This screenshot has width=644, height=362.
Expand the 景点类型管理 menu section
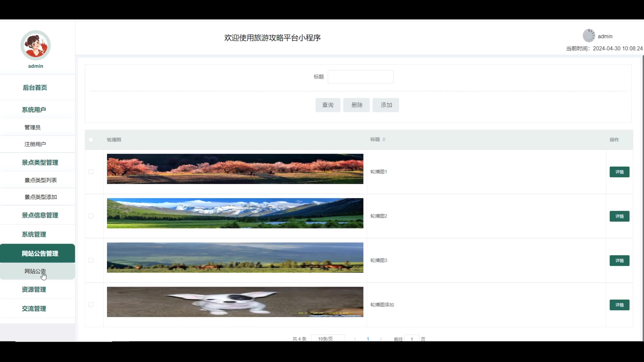pos(40,163)
